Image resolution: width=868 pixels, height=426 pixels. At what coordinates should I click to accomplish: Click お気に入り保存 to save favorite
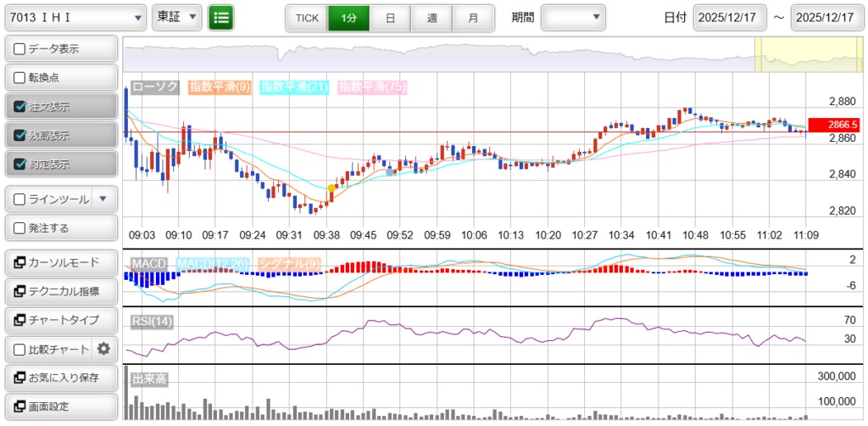tap(59, 378)
